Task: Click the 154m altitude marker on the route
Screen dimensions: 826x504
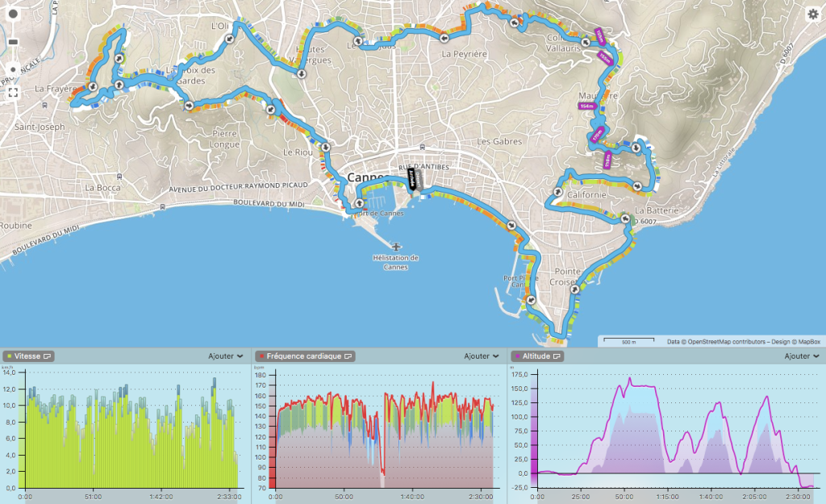Action: (x=587, y=106)
